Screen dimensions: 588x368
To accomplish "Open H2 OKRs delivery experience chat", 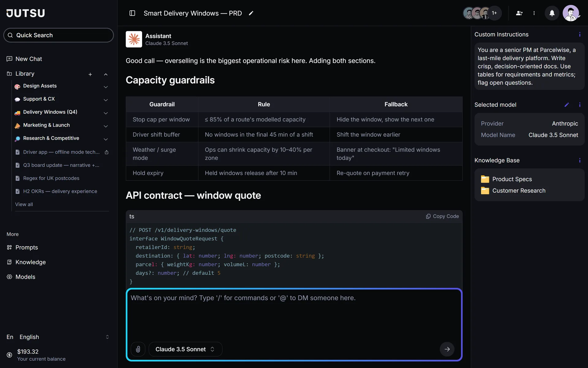I will 56,191.
